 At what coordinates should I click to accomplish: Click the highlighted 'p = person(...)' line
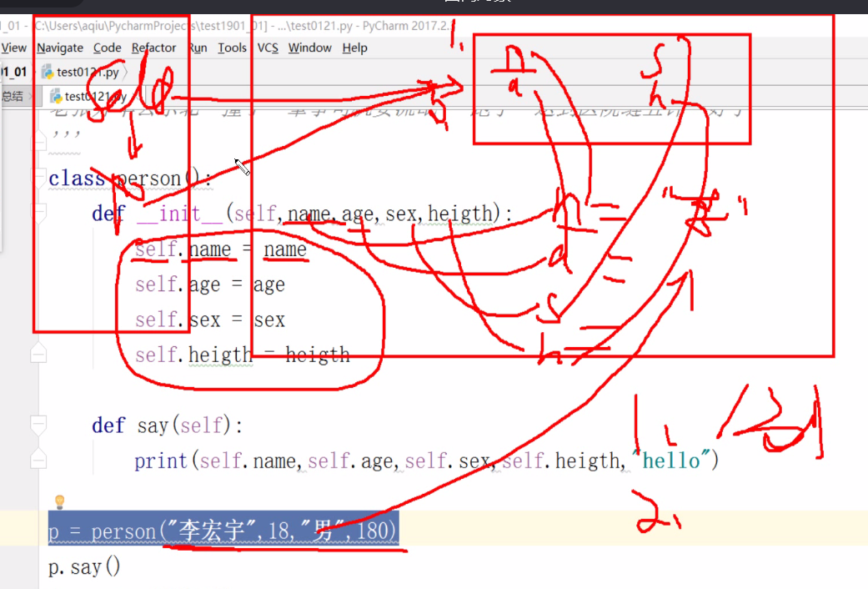(x=223, y=531)
